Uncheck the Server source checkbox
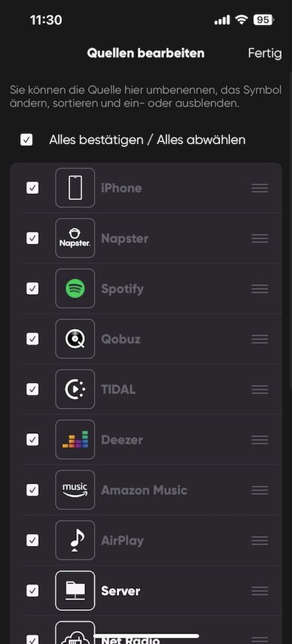 click(32, 591)
